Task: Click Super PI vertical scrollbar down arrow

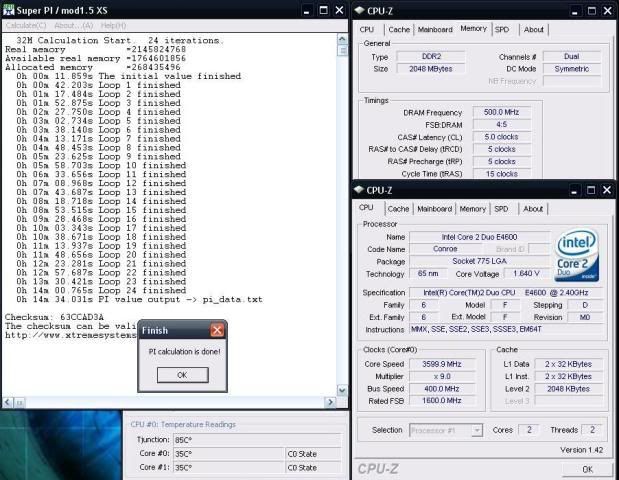Action: pos(342,390)
